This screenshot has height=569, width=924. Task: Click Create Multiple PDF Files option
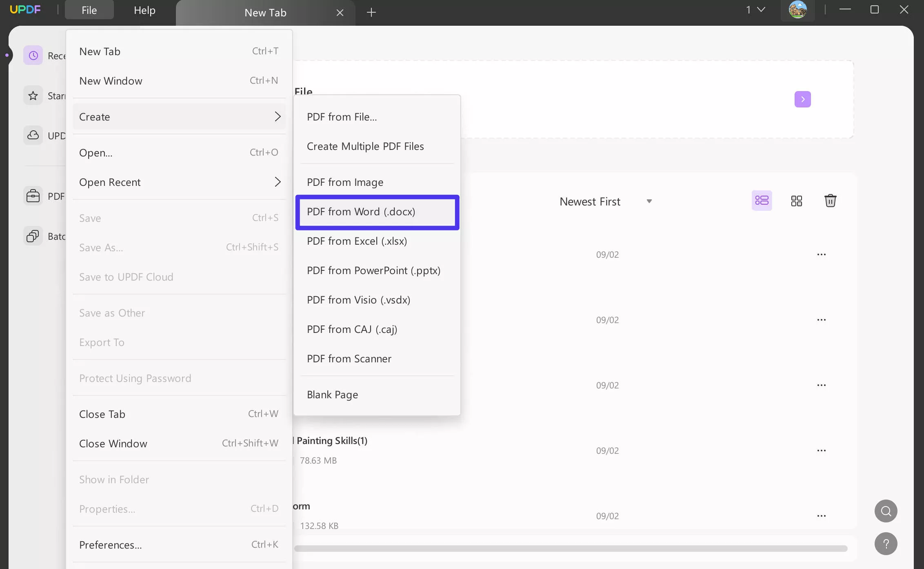pyautogui.click(x=366, y=145)
